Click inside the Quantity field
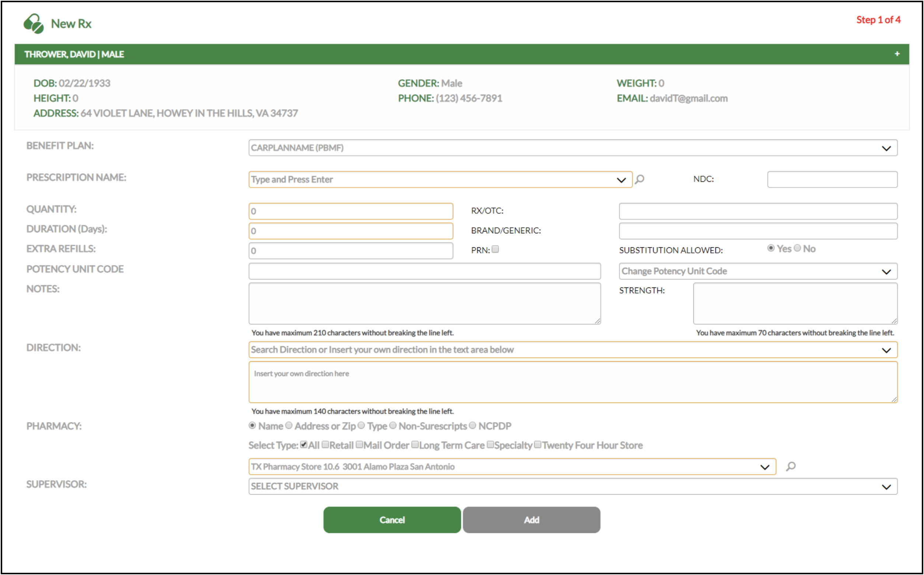The width and height of the screenshot is (924, 575). pos(350,211)
